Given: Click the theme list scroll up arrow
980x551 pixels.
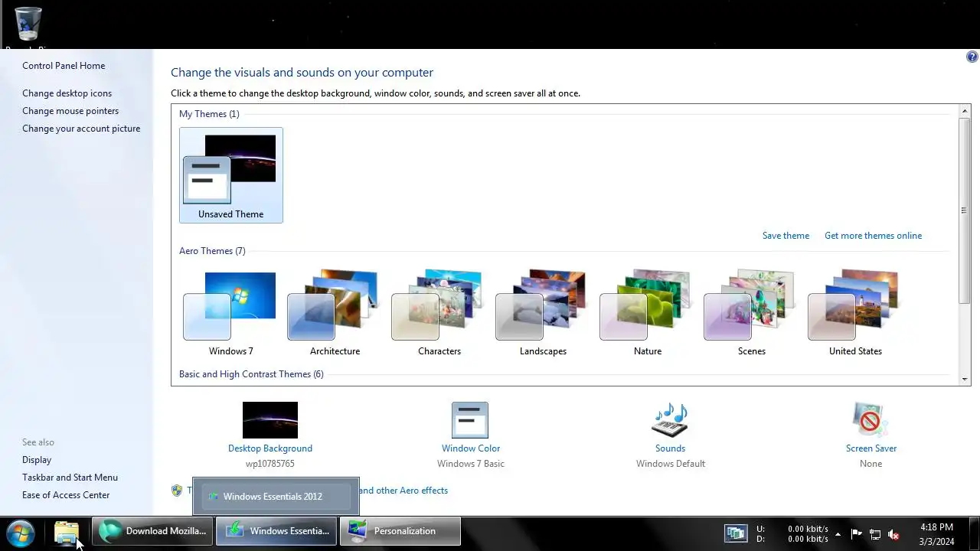Looking at the screenshot, I should (x=965, y=112).
